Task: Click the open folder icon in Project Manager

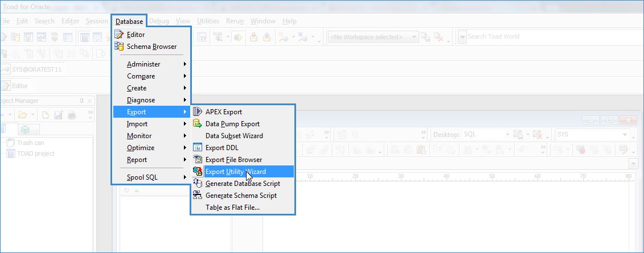Action: point(23,115)
